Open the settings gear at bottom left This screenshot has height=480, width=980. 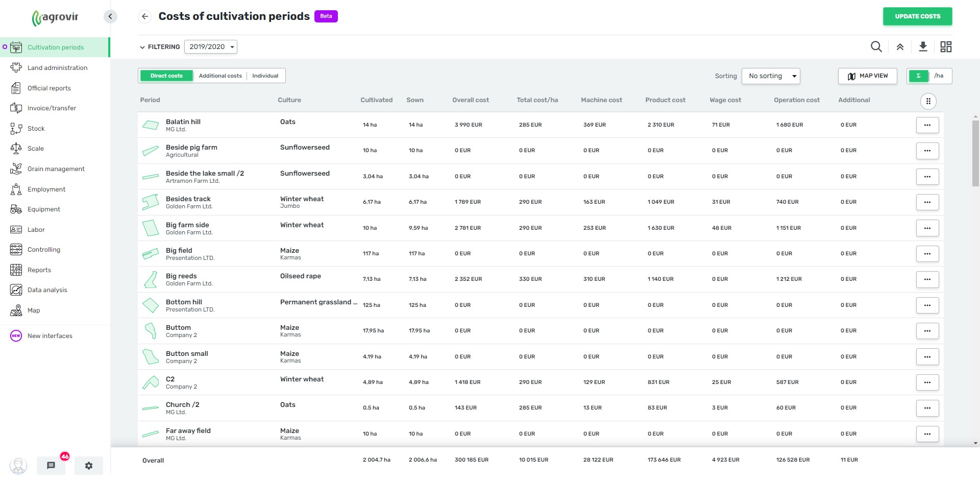pyautogui.click(x=88, y=465)
